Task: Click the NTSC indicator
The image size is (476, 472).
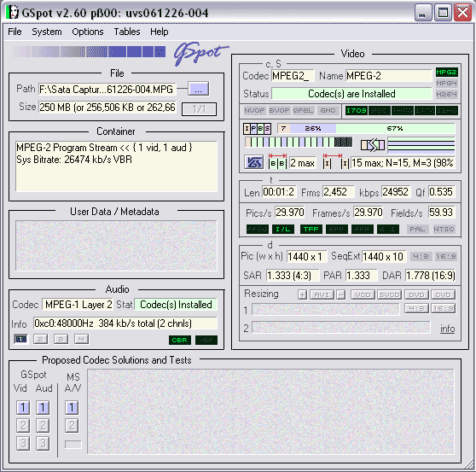Action: [x=444, y=229]
